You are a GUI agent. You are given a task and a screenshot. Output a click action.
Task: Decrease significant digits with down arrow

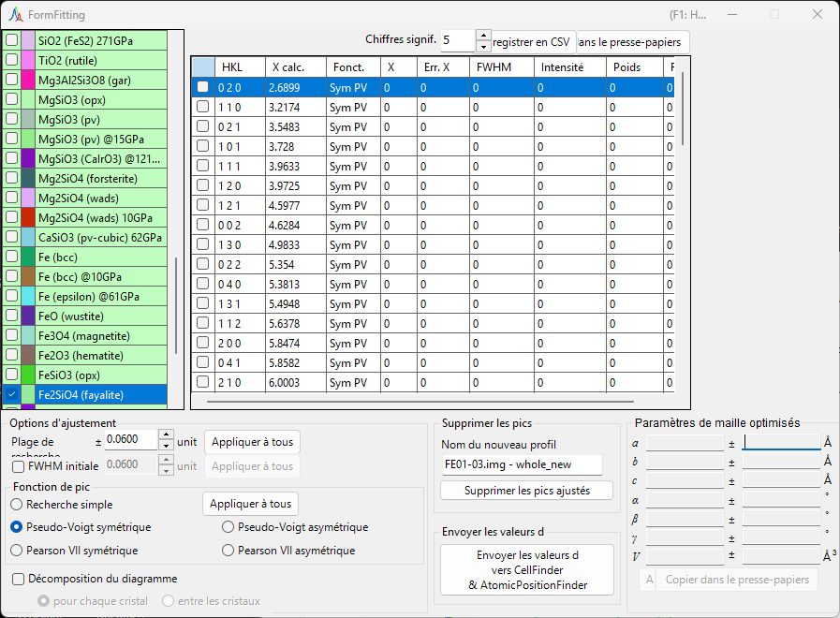coord(483,47)
